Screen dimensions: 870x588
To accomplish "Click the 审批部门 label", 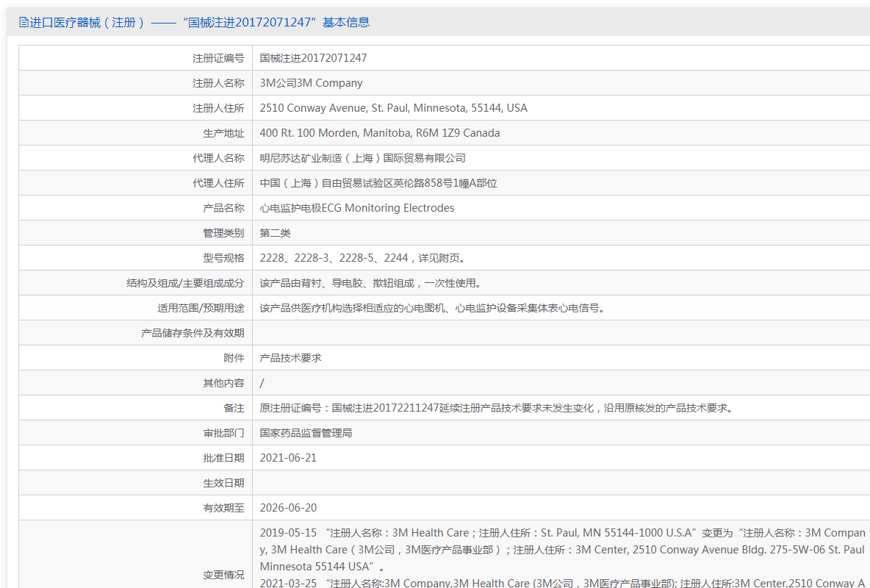I will [x=223, y=432].
